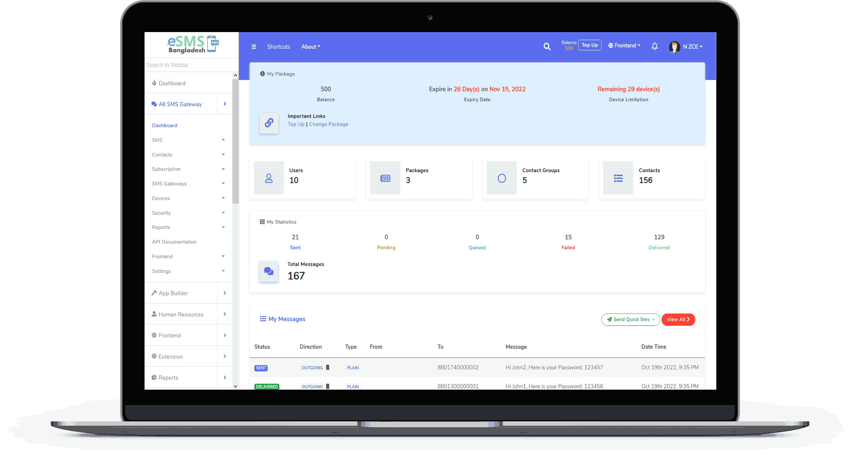
Task: Click the Send Quick Sms button
Action: (630, 320)
